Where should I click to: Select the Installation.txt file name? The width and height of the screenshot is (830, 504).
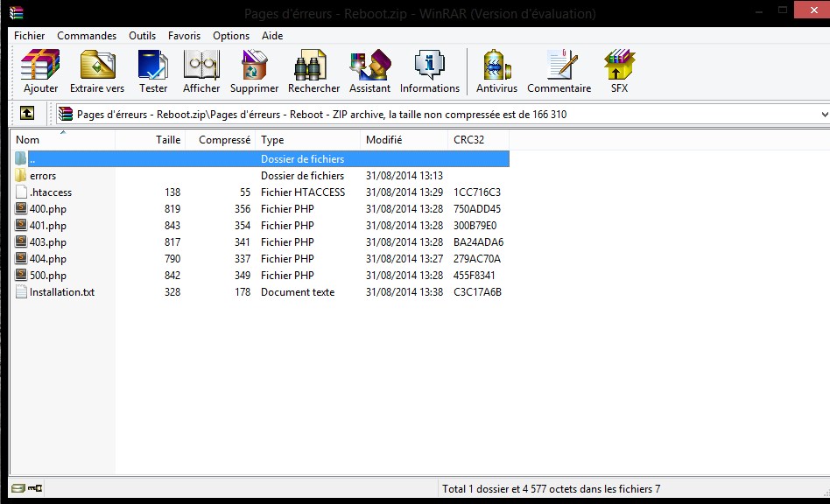pyautogui.click(x=62, y=292)
